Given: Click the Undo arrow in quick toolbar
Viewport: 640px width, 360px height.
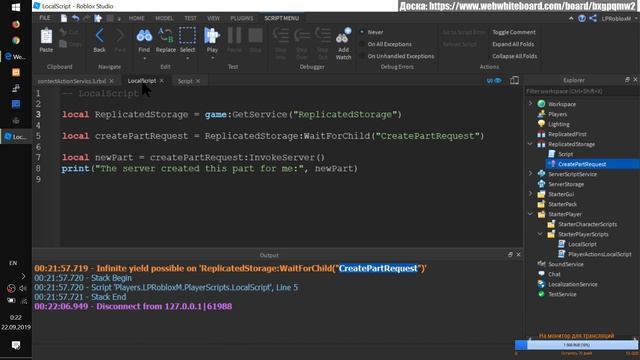Looking at the screenshot, I should point(76,18).
